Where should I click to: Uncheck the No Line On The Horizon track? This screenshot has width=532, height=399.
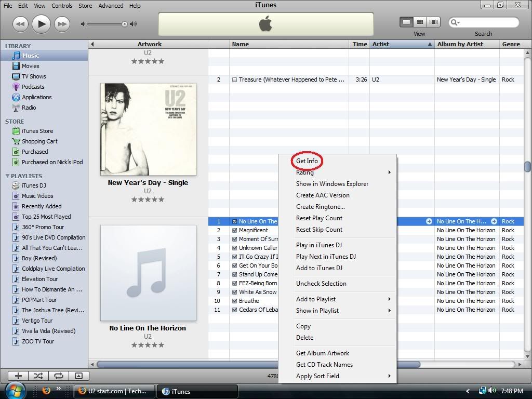click(234, 221)
